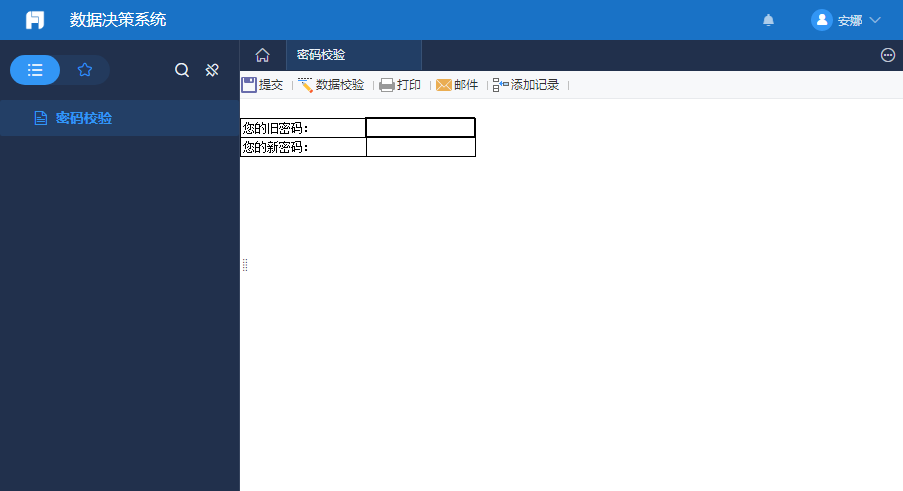The image size is (903, 491).
Task: Select the 密码校验 tab
Action: 354,55
